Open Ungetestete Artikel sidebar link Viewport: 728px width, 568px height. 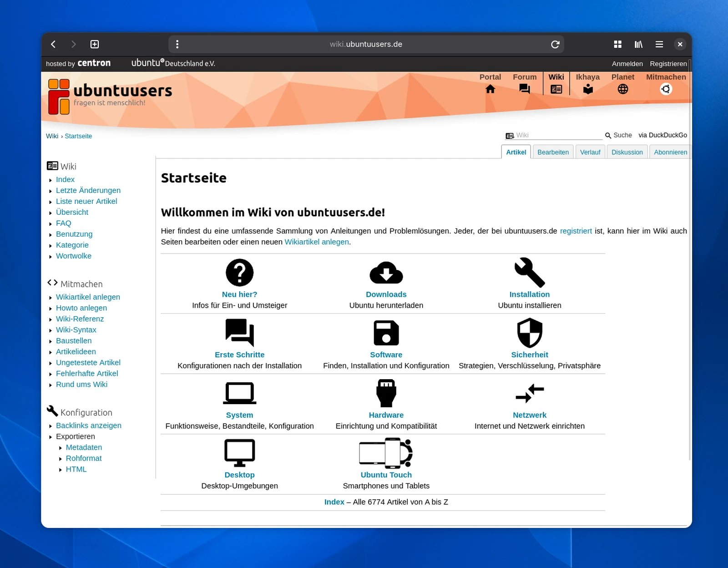(88, 362)
